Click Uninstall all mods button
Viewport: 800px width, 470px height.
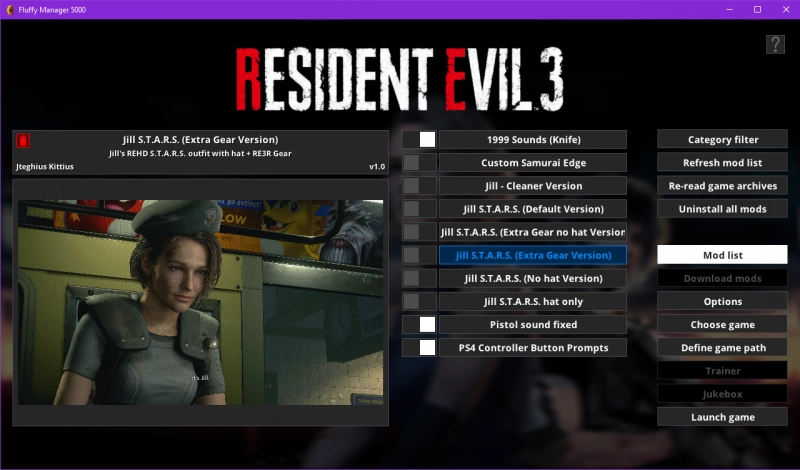[722, 209]
